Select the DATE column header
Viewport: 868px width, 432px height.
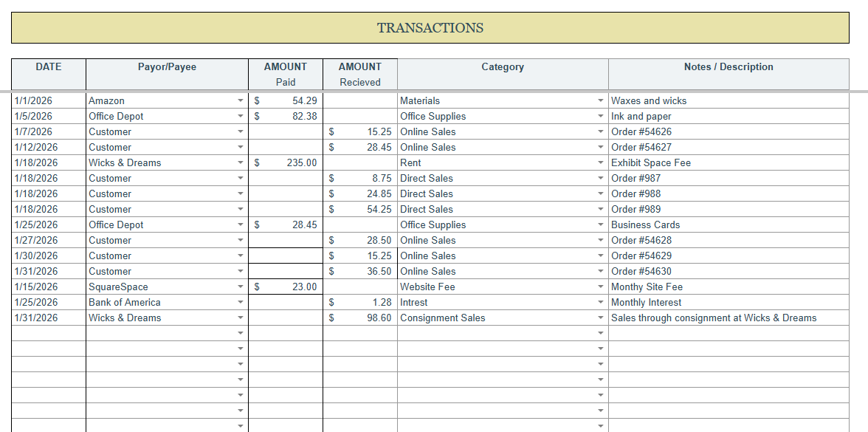[48, 73]
